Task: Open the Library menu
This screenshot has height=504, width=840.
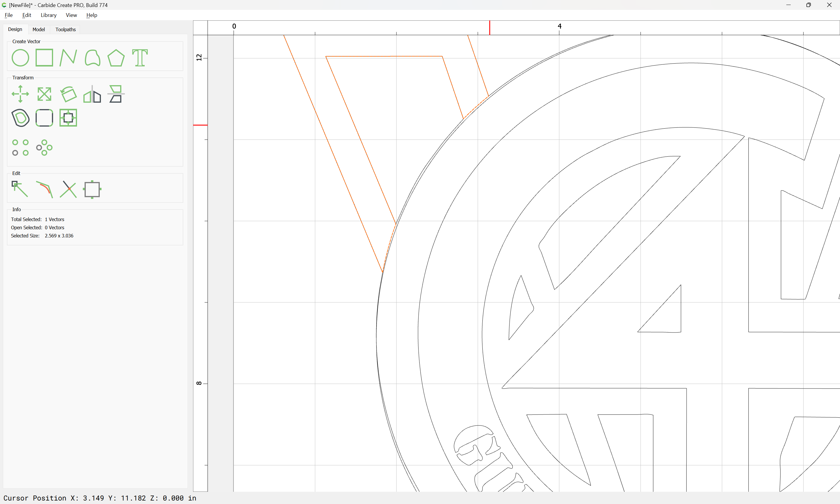Action: pos(48,15)
